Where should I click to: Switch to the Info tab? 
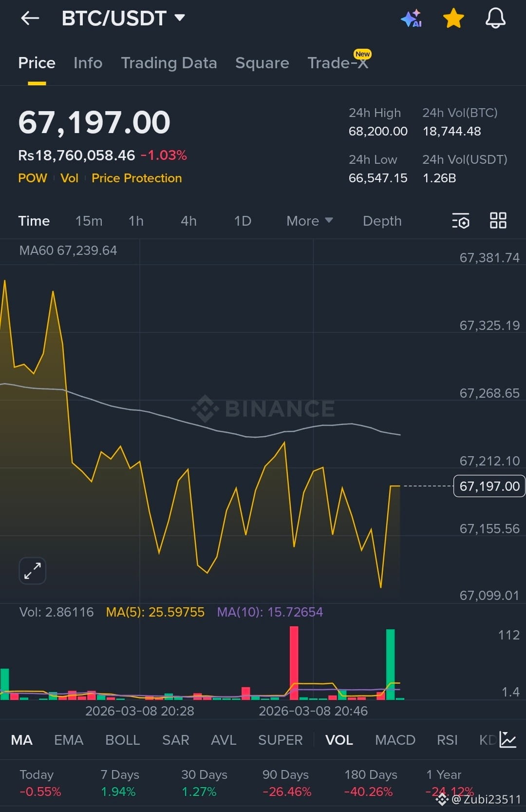point(88,63)
